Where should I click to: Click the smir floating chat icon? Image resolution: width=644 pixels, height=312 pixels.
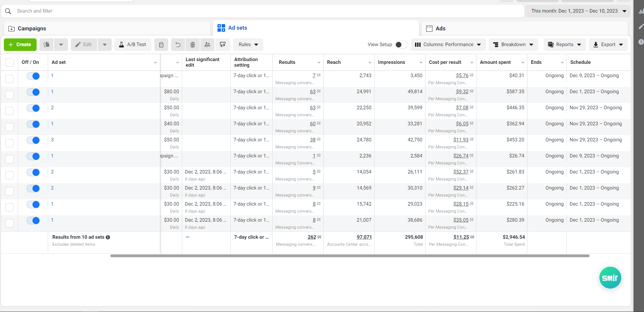[610, 278]
